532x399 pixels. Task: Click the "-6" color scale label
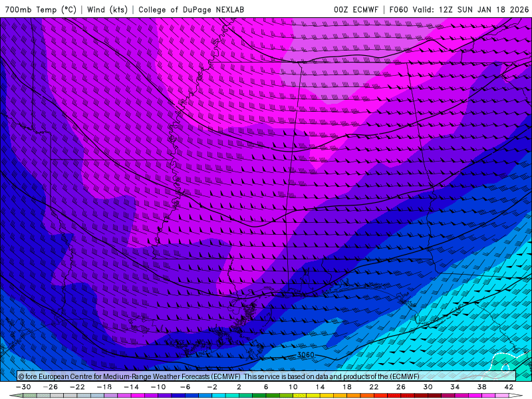pos(186,387)
